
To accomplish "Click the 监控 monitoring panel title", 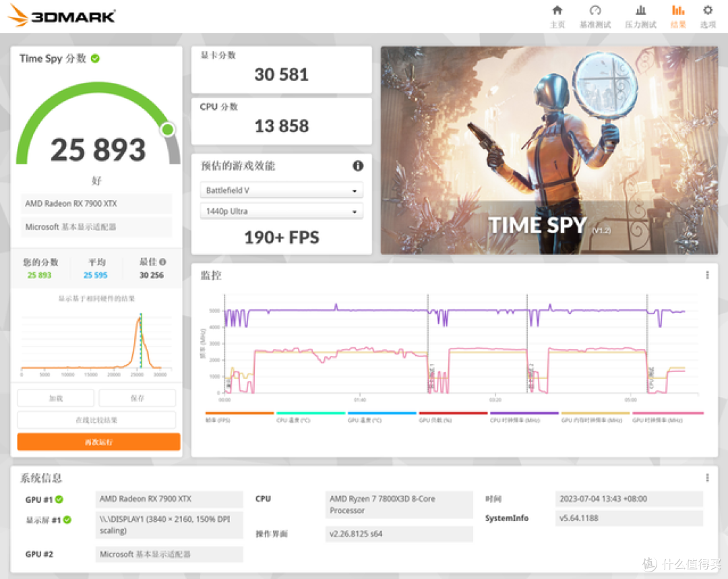I will click(211, 275).
